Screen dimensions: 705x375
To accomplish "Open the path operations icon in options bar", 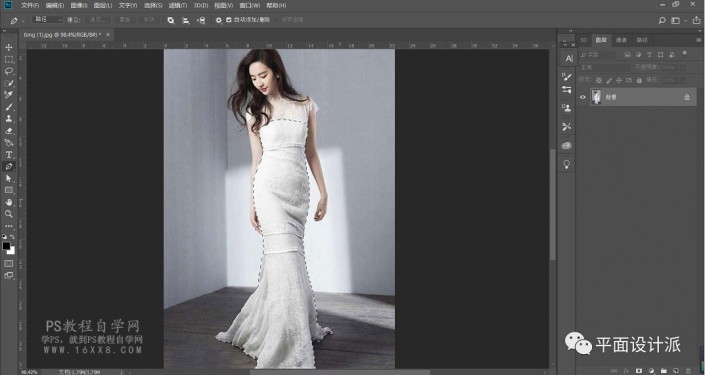I will pyautogui.click(x=171, y=20).
